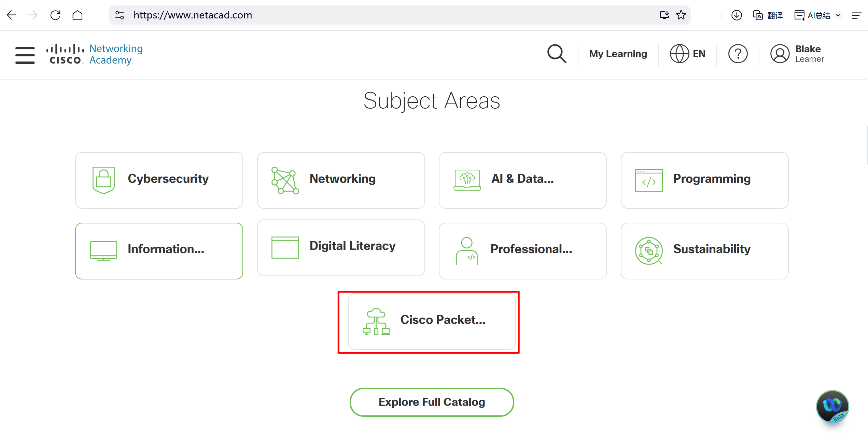This screenshot has height=441, width=868.
Task: Click the Cybersecurity lock shield icon
Action: tap(103, 180)
